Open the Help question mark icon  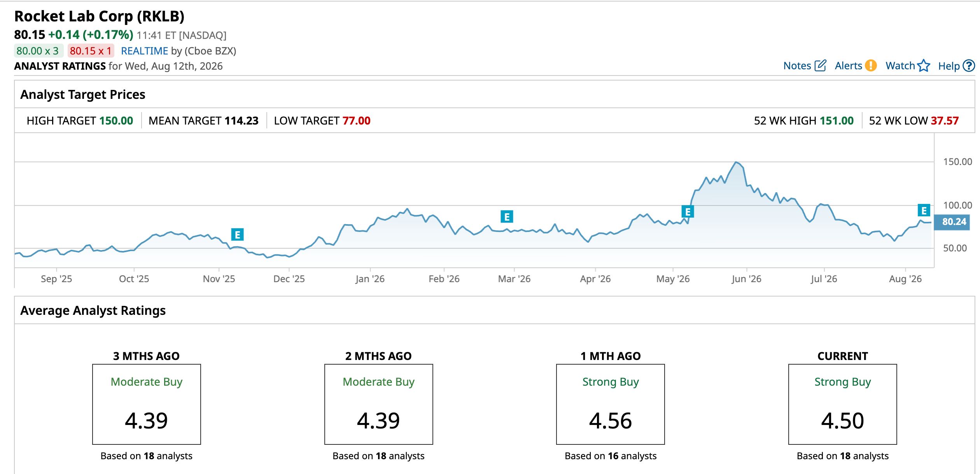[969, 65]
